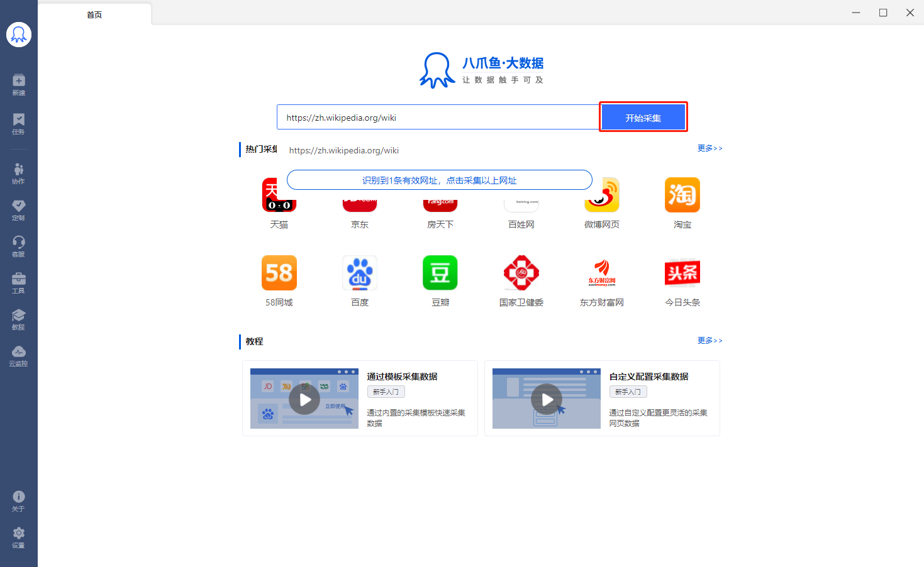The image size is (924, 567).
Task: Maximize the application window
Action: [x=883, y=13]
